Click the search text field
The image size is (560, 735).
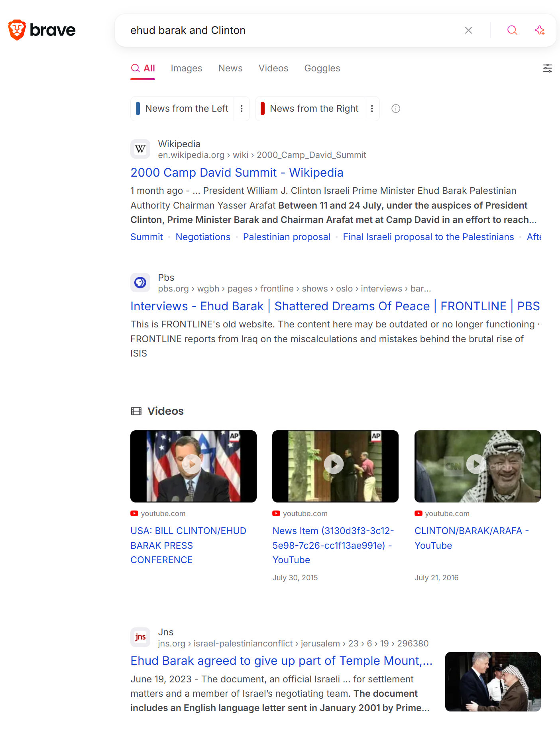click(x=291, y=30)
